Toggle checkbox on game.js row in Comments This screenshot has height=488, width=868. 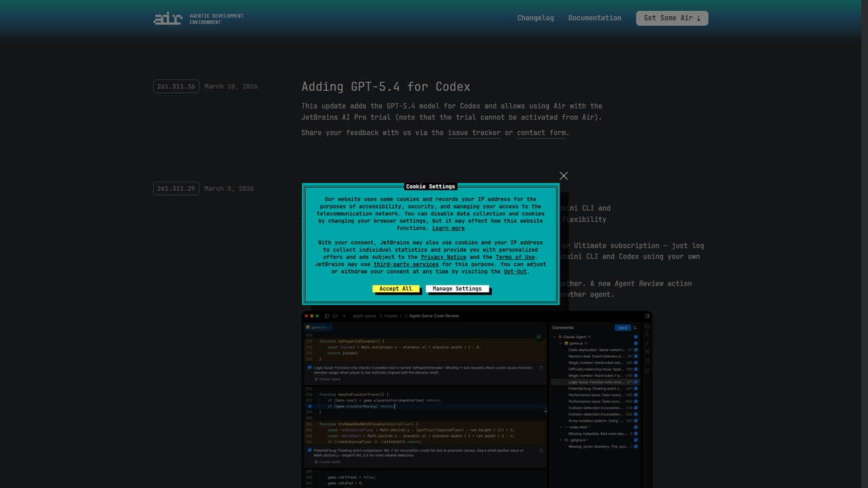(x=635, y=343)
